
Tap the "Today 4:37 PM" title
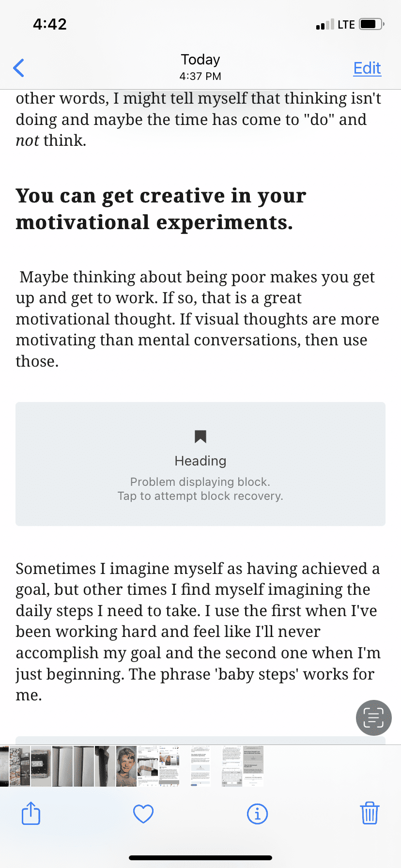pos(200,67)
